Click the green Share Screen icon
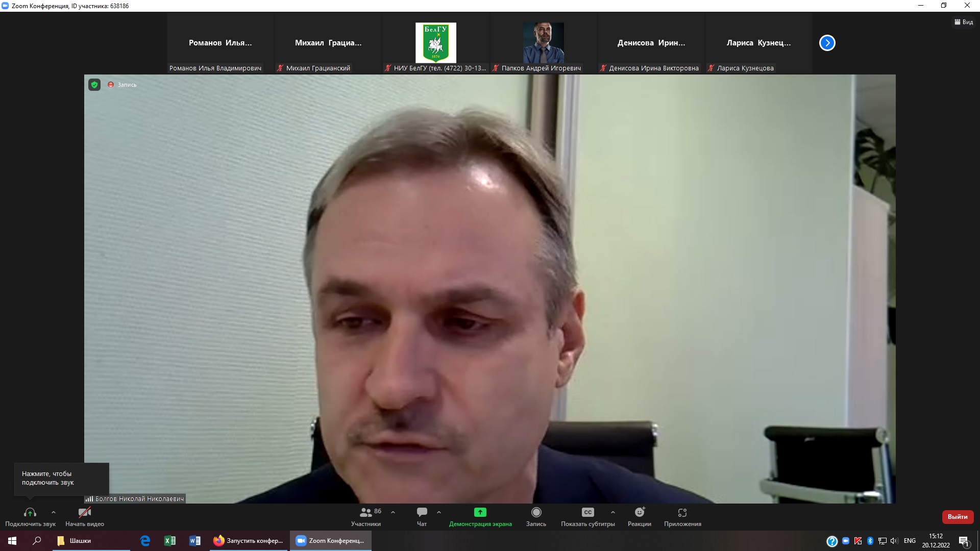The width and height of the screenshot is (980, 551). click(x=480, y=512)
